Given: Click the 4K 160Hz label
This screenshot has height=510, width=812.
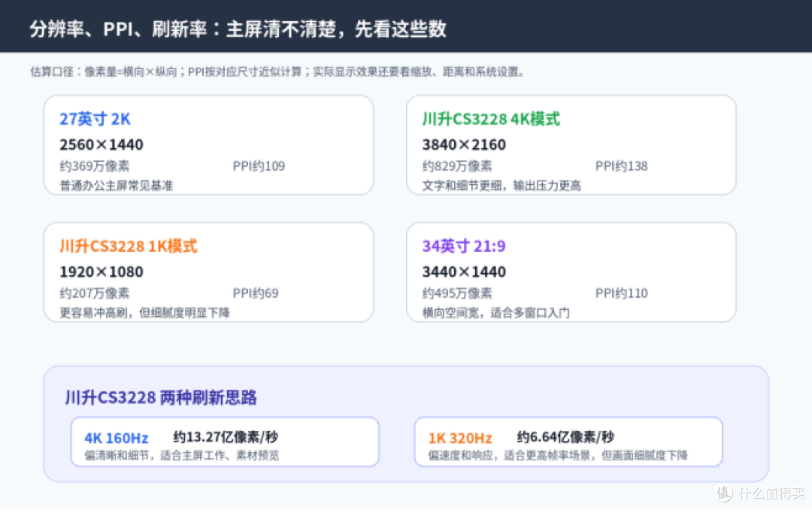Looking at the screenshot, I should (x=117, y=439).
